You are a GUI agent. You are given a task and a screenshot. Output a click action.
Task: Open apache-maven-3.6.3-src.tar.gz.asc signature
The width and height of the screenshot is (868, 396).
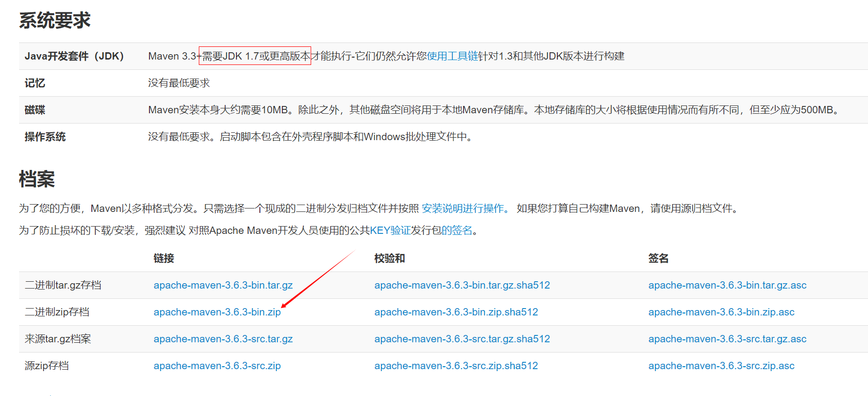coord(727,339)
